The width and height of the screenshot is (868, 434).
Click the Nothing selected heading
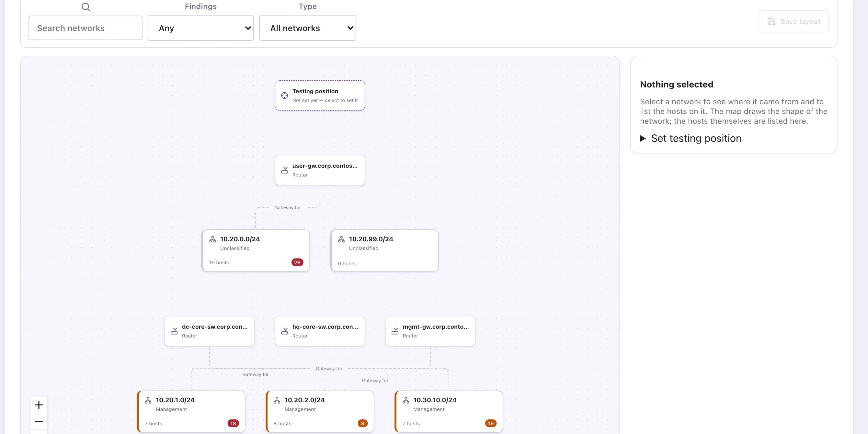coord(676,84)
